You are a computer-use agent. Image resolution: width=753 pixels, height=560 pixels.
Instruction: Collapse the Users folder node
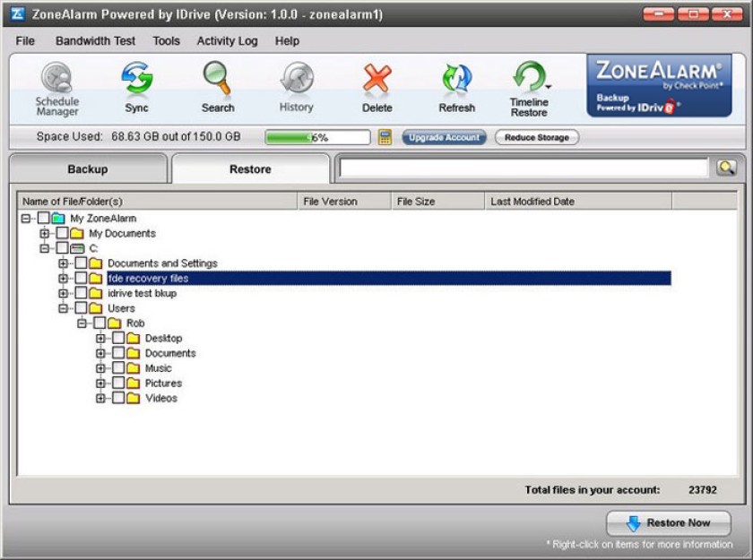click(x=64, y=308)
